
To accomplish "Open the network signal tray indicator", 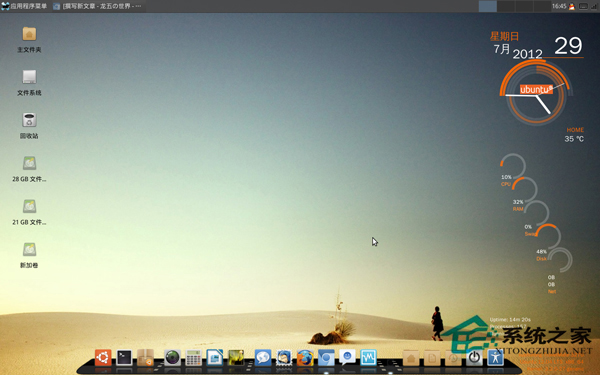I will 595,6.
